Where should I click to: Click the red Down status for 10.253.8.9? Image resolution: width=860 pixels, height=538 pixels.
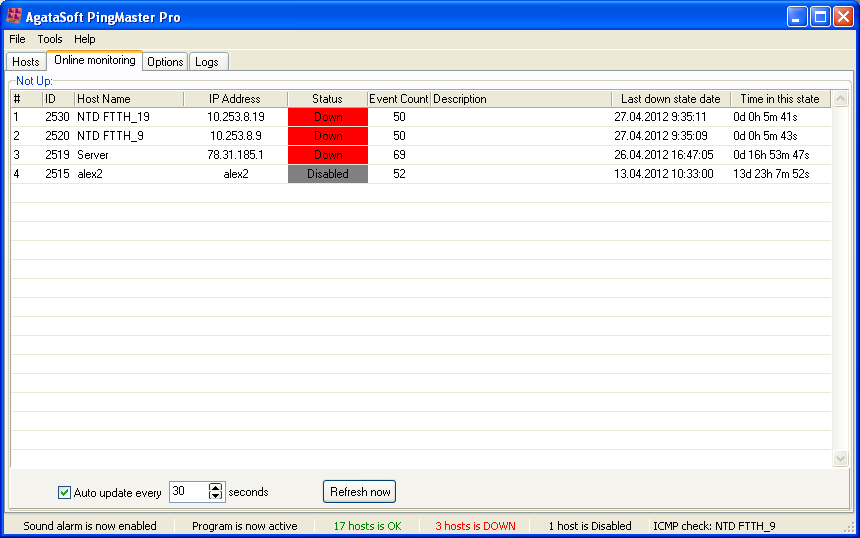coord(328,135)
